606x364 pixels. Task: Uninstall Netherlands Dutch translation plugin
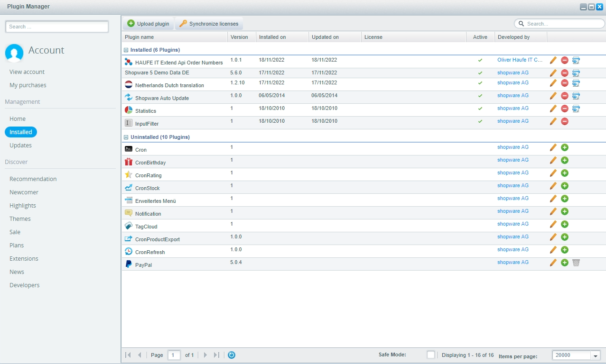(x=565, y=83)
